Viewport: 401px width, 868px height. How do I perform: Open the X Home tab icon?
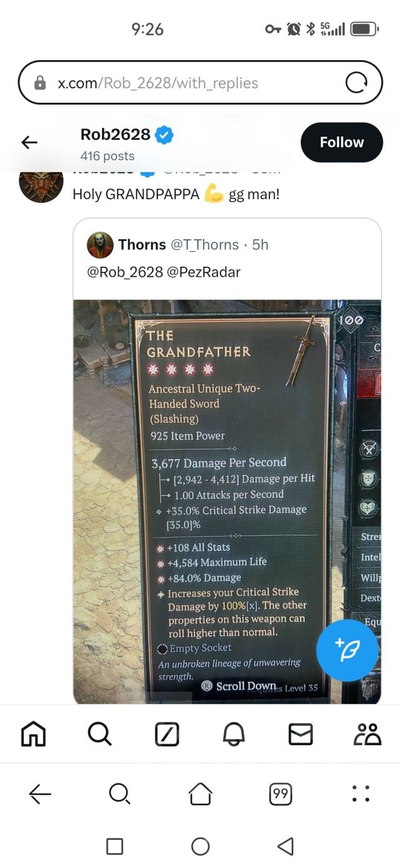tap(34, 733)
